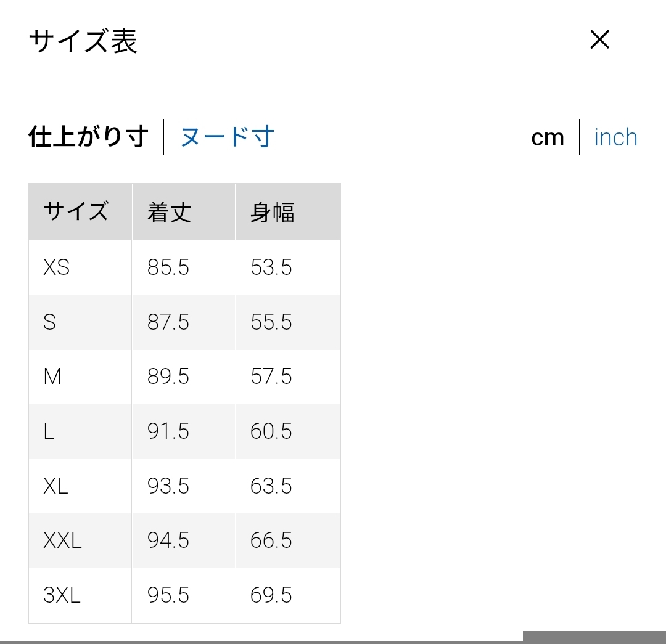This screenshot has width=666, height=644.
Task: Select the XS size row label
Action: tap(57, 267)
